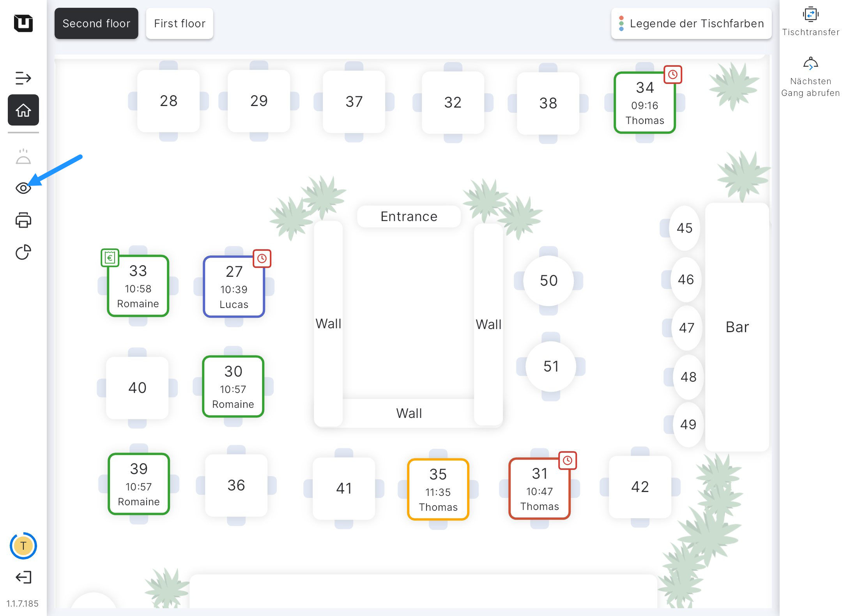Click the clock badge on table 31
This screenshot has height=616, width=842.
click(x=568, y=460)
